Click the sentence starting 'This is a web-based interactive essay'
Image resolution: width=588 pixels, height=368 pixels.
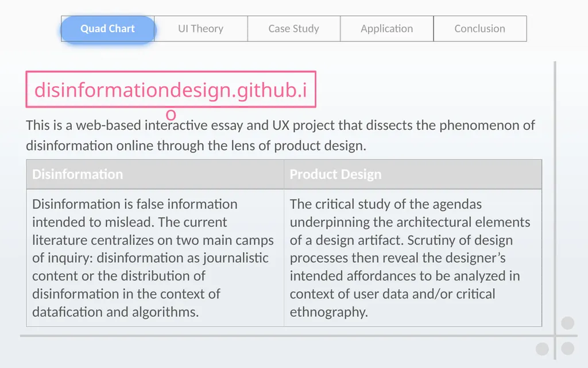click(x=280, y=135)
